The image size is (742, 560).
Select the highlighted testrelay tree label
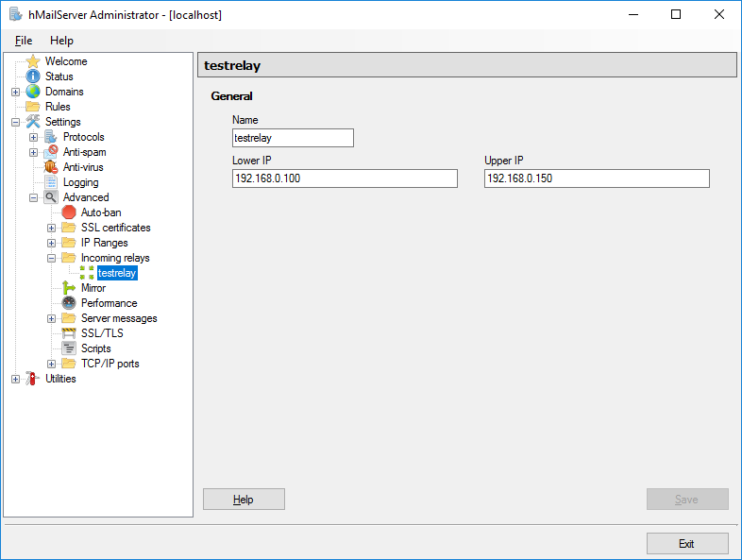tap(117, 273)
